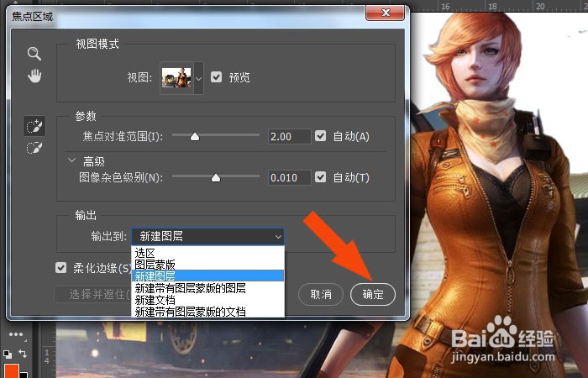This screenshot has height=378, width=588.
Task: Choose the Focus Area Add brush tool
Action: pos(34,126)
